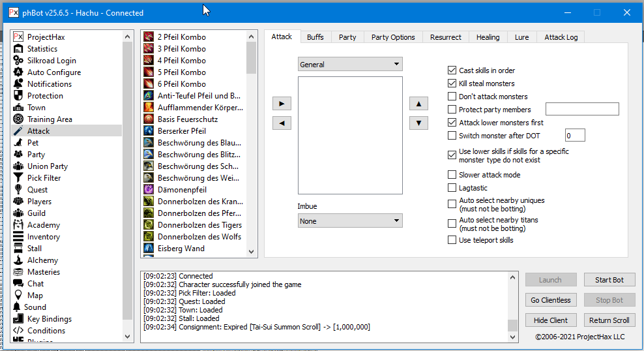Select the Training Area target icon

click(18, 119)
